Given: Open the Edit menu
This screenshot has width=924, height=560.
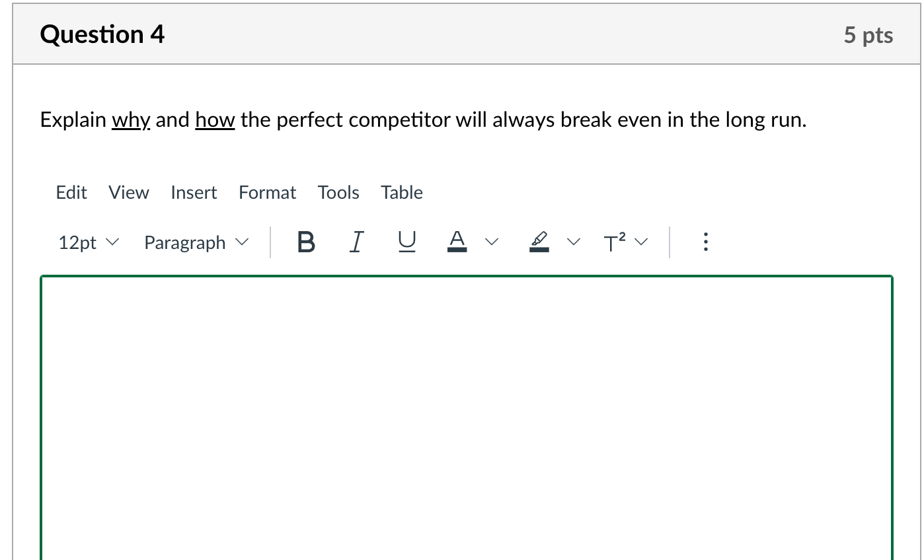Looking at the screenshot, I should click(71, 192).
